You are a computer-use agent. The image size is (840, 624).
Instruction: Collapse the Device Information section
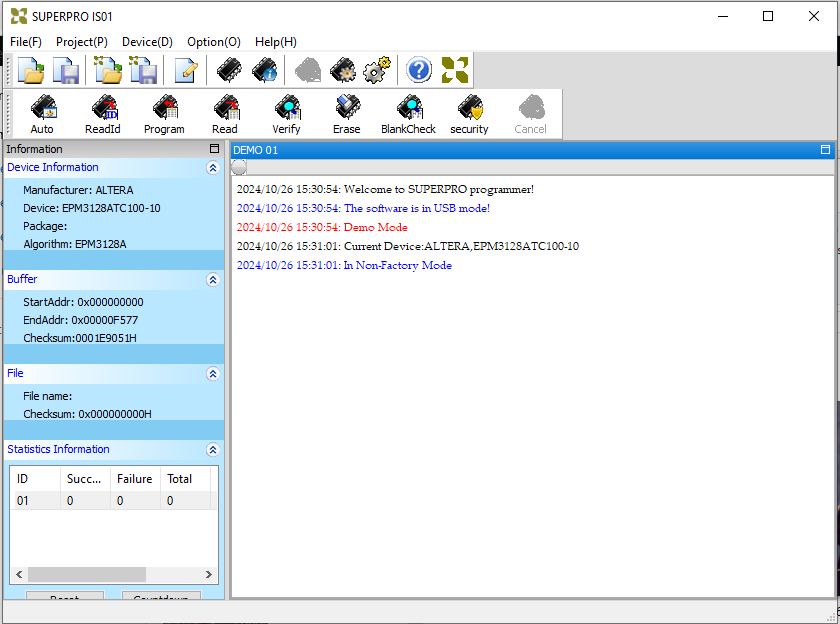tap(213, 168)
